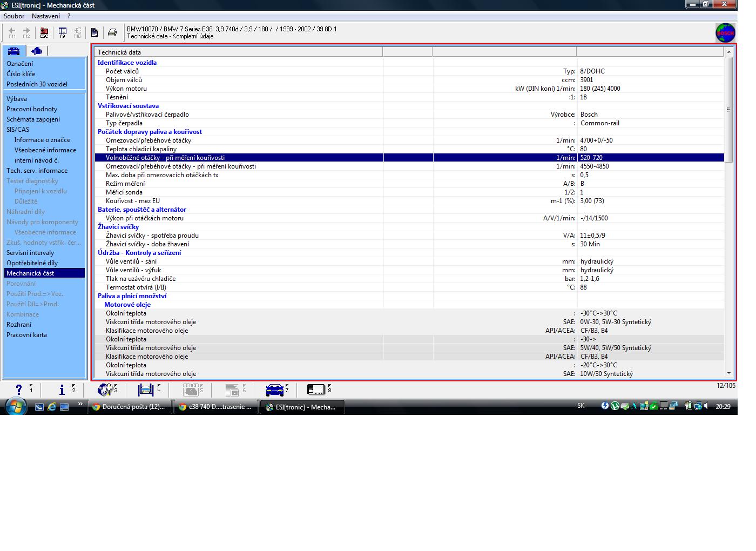Click the F9 list view toolbar icon
756x551 pixels.
tap(63, 33)
